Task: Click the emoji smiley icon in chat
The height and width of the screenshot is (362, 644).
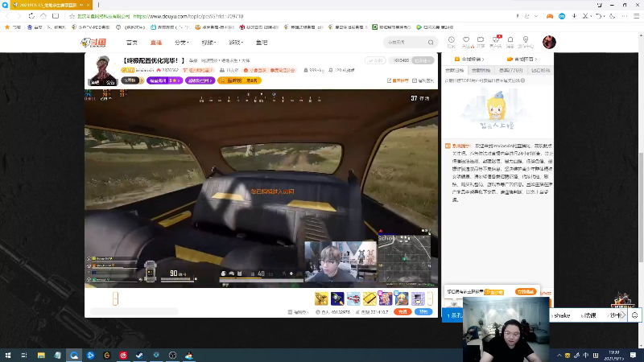Action: (635, 315)
